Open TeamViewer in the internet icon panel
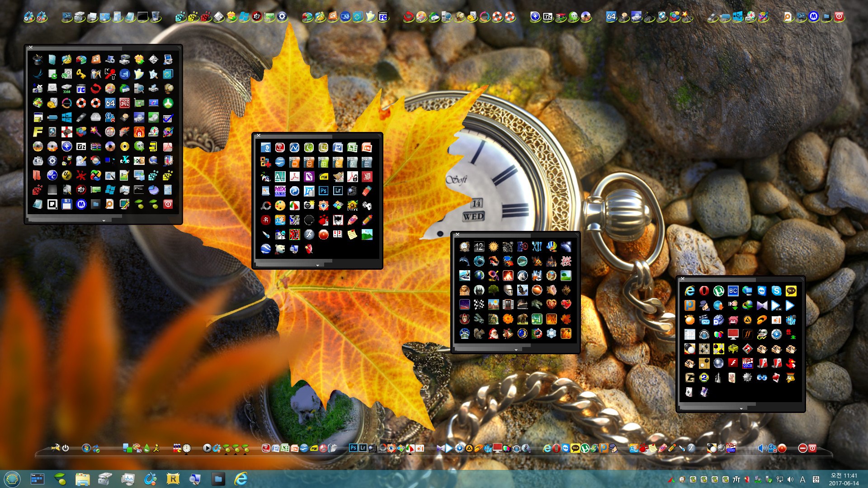Image resolution: width=868 pixels, height=488 pixels. 762,291
